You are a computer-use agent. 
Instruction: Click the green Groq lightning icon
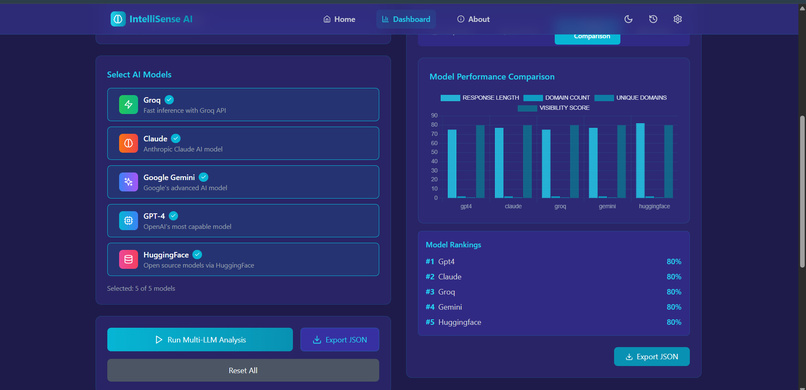pyautogui.click(x=129, y=104)
